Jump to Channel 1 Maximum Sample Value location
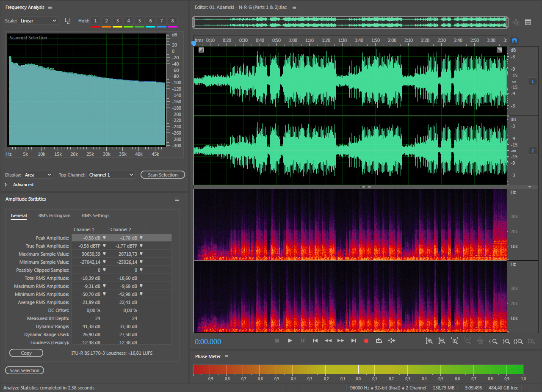The image size is (542, 392). (x=104, y=254)
